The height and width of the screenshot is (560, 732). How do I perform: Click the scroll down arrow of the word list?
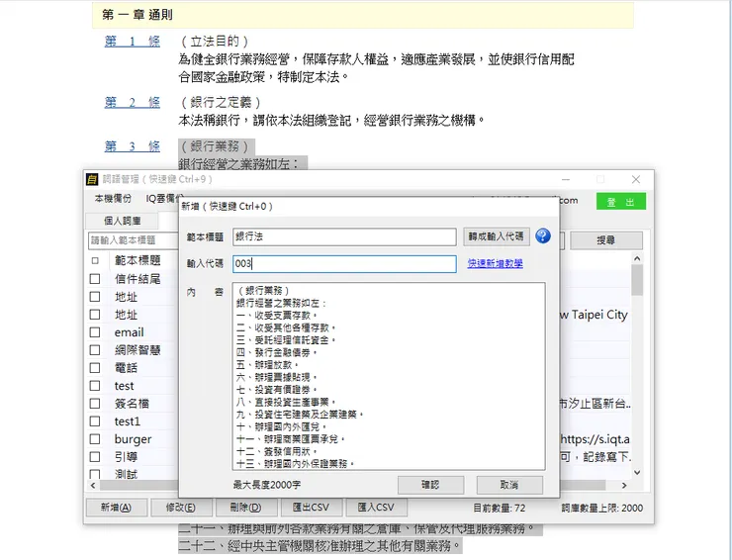637,473
